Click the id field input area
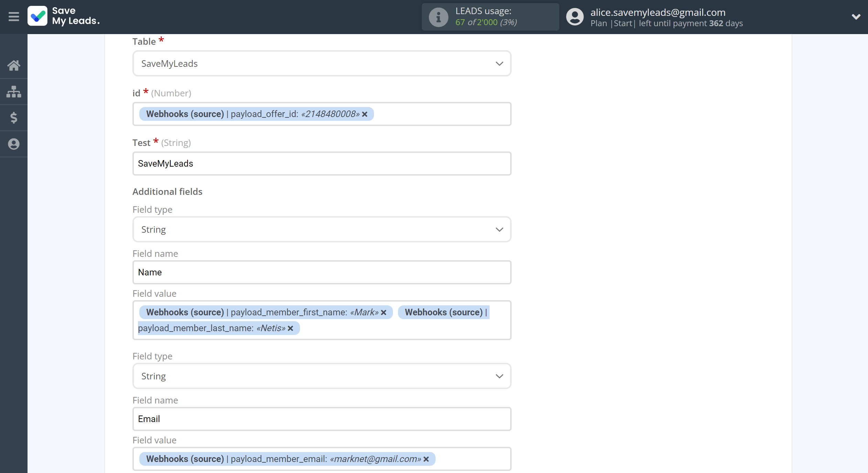This screenshot has width=868, height=473. [x=322, y=114]
